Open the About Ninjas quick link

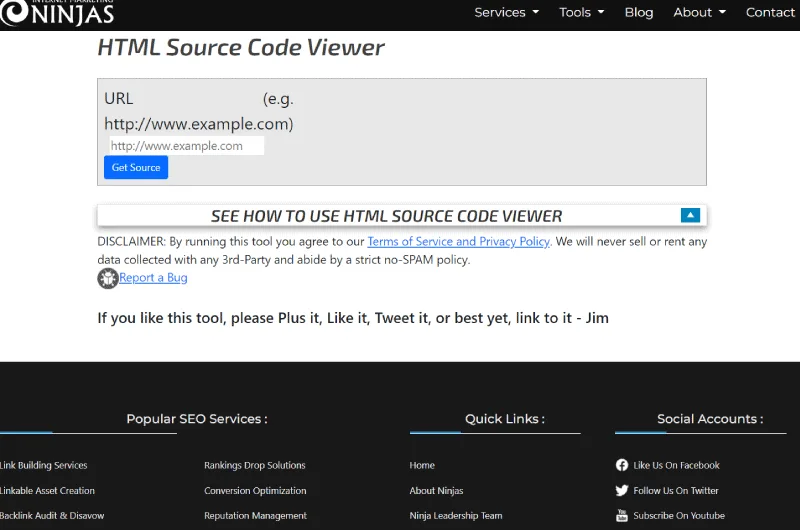tap(436, 491)
